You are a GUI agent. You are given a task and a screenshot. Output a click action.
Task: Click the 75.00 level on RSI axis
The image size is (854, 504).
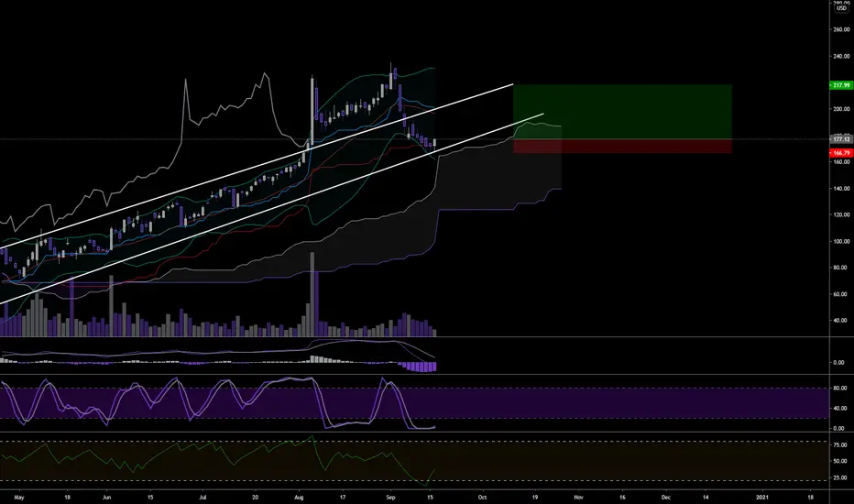click(x=840, y=445)
